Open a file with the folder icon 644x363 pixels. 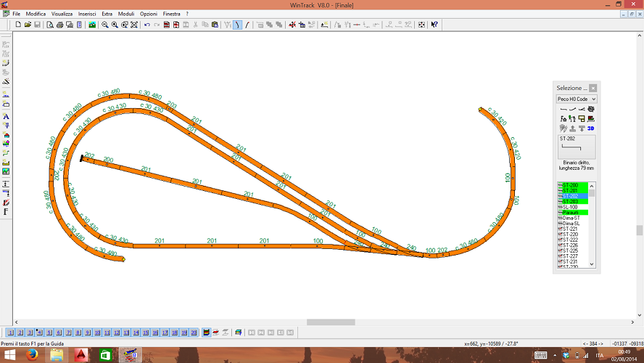[x=28, y=25]
